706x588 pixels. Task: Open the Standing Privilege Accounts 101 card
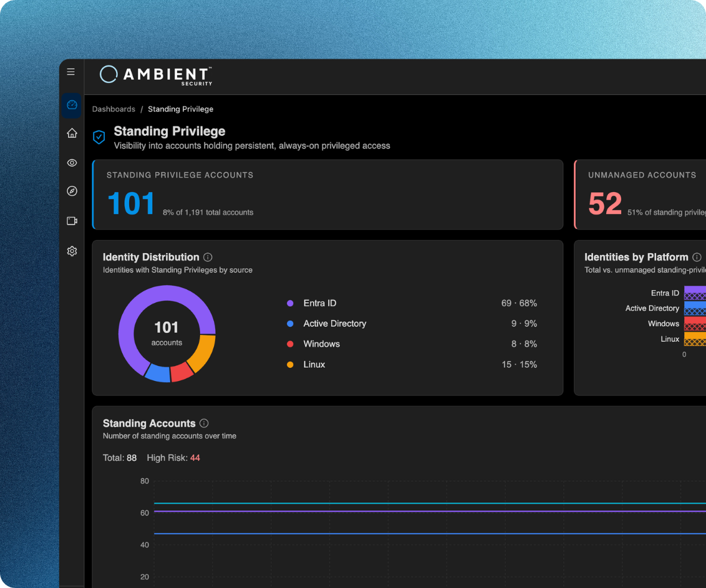click(327, 195)
